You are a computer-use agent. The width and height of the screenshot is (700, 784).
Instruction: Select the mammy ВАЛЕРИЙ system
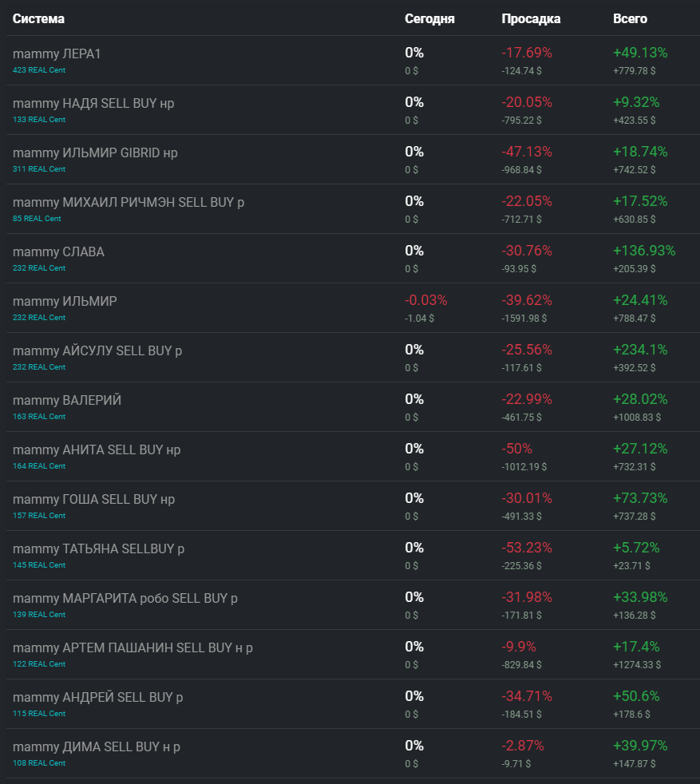pos(67,400)
